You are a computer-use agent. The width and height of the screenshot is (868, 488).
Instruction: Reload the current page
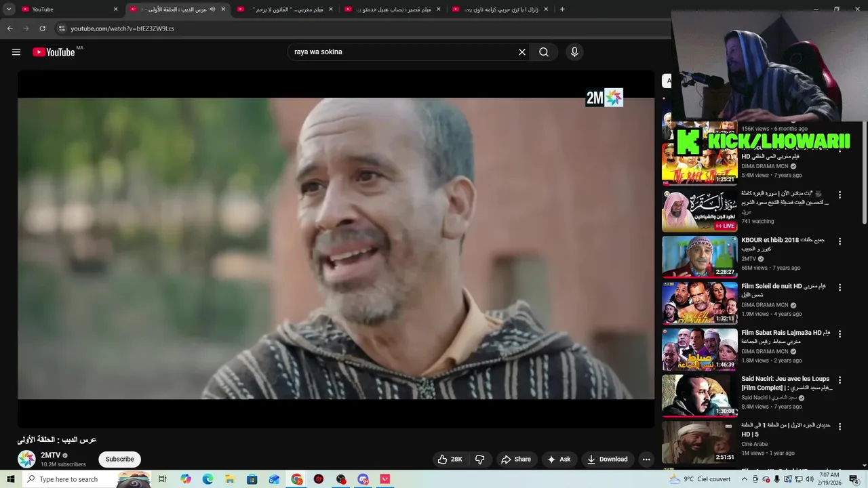[x=42, y=28]
